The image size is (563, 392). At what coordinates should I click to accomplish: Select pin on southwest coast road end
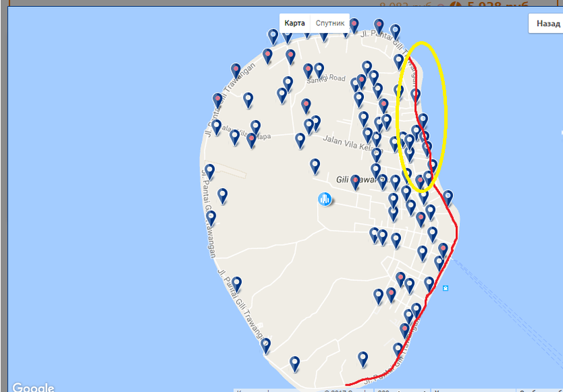[265, 345]
